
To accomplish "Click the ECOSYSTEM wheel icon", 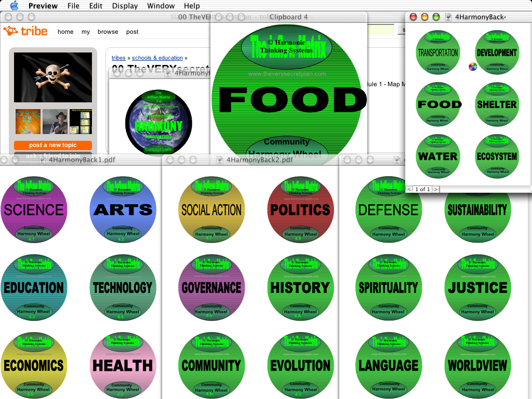I will point(497,156).
